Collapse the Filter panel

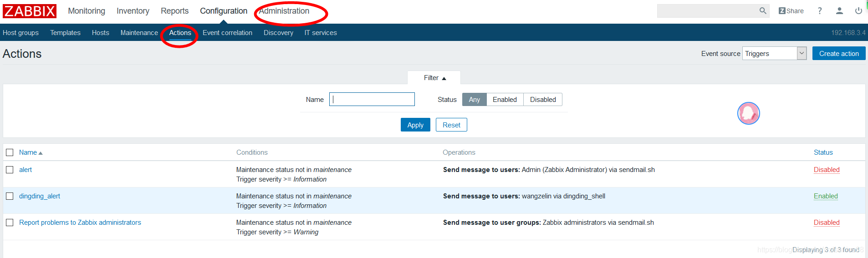[434, 78]
